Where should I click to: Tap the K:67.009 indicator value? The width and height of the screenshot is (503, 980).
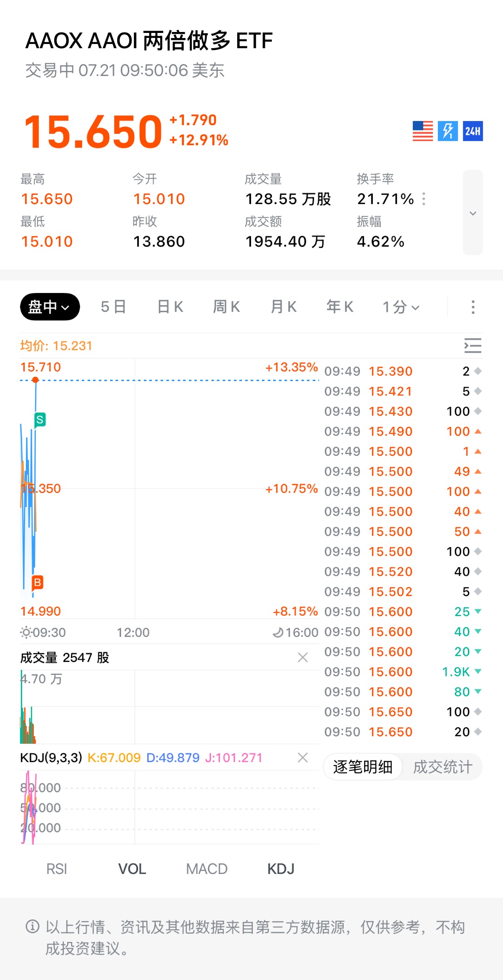click(x=114, y=757)
